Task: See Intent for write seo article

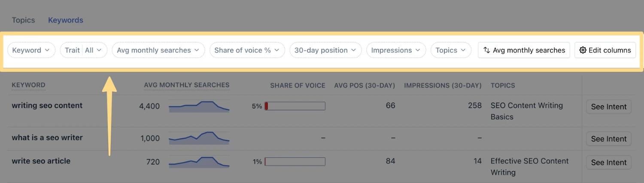Action: 608,162
